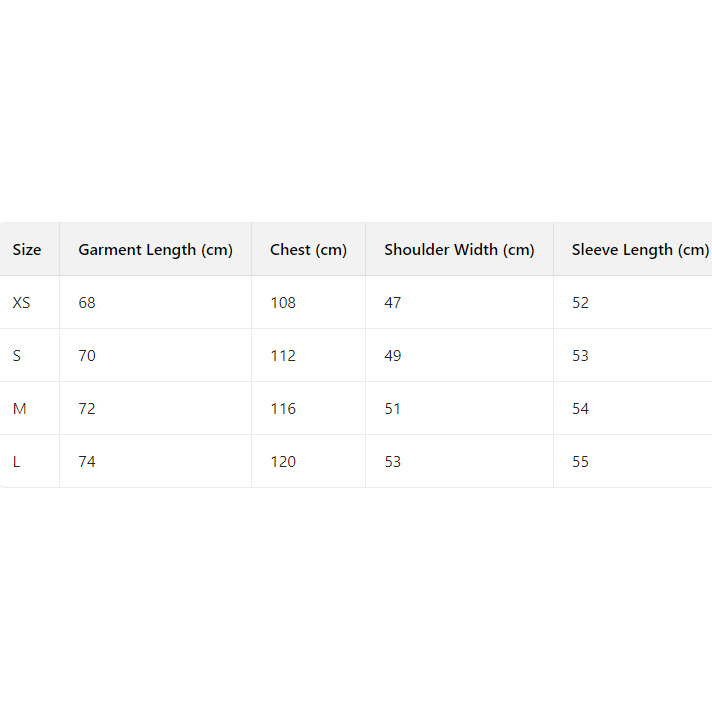712x711 pixels.
Task: Select the S size row label
Action: coord(17,356)
